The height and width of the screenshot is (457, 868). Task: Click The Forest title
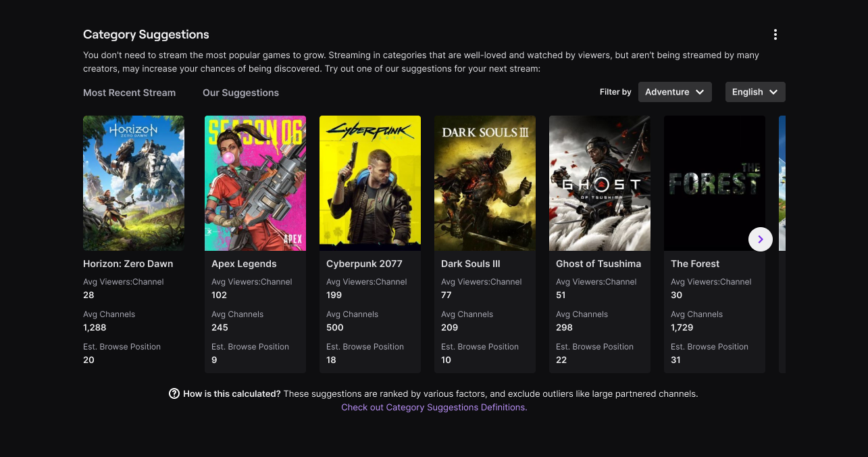[694, 264]
